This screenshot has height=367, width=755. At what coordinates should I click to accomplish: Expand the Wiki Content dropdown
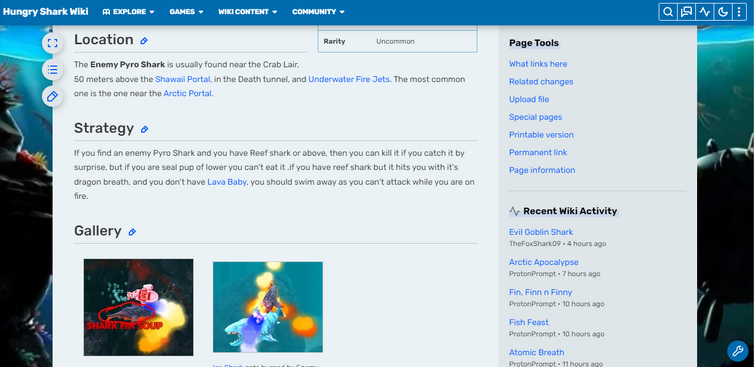coord(248,12)
